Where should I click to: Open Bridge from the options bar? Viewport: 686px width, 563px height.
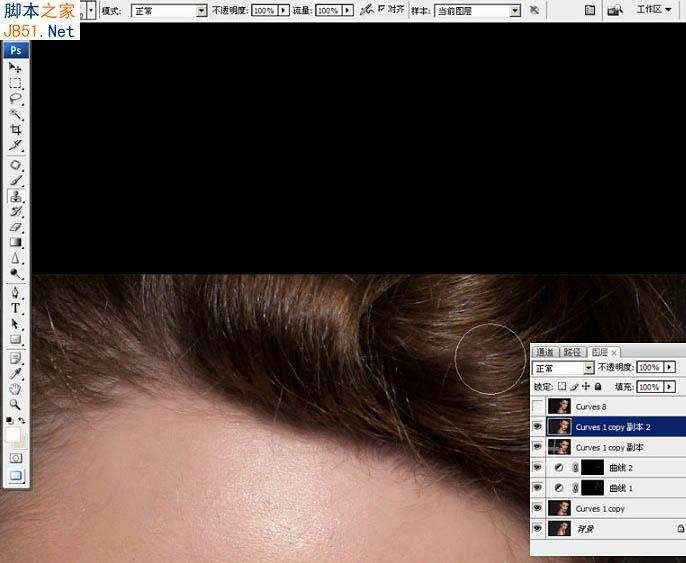pos(615,10)
